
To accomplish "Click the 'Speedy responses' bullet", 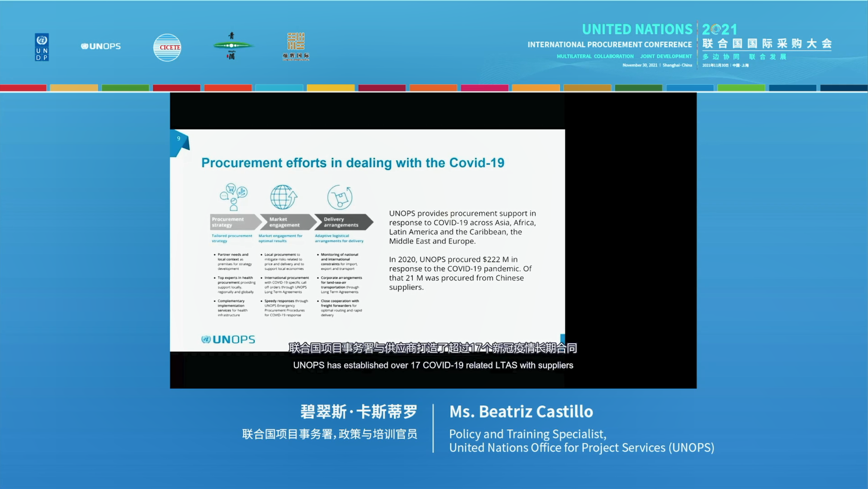I will 285,308.
